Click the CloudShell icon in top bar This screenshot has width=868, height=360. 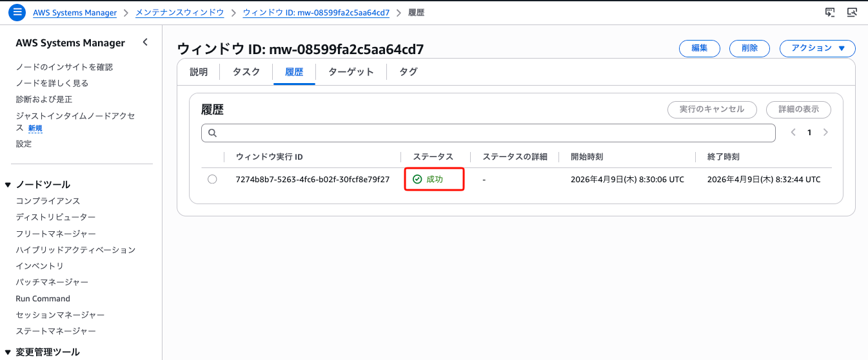[830, 12]
